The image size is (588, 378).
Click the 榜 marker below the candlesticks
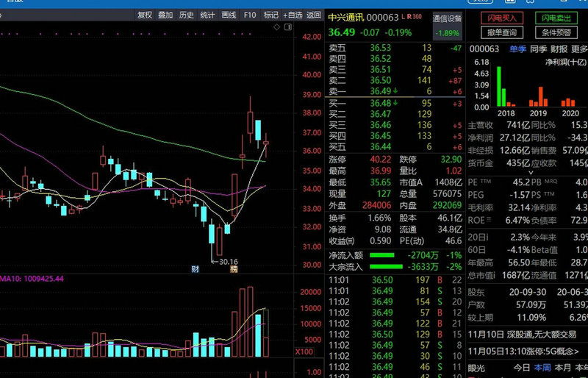tap(234, 269)
